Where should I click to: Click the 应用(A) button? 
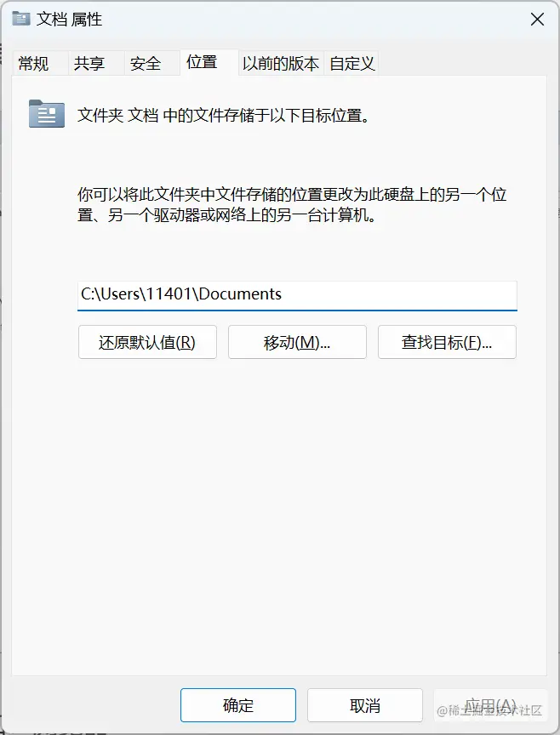pos(490,705)
